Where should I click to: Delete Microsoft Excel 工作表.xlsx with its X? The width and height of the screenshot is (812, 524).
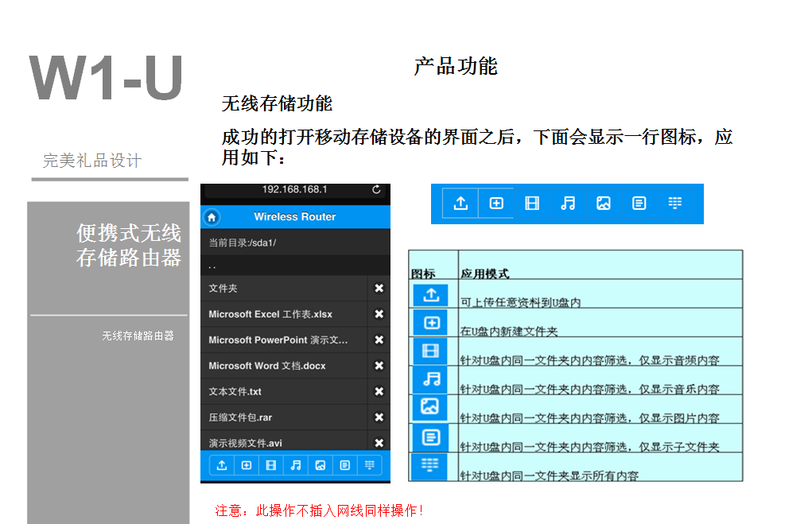tap(379, 314)
